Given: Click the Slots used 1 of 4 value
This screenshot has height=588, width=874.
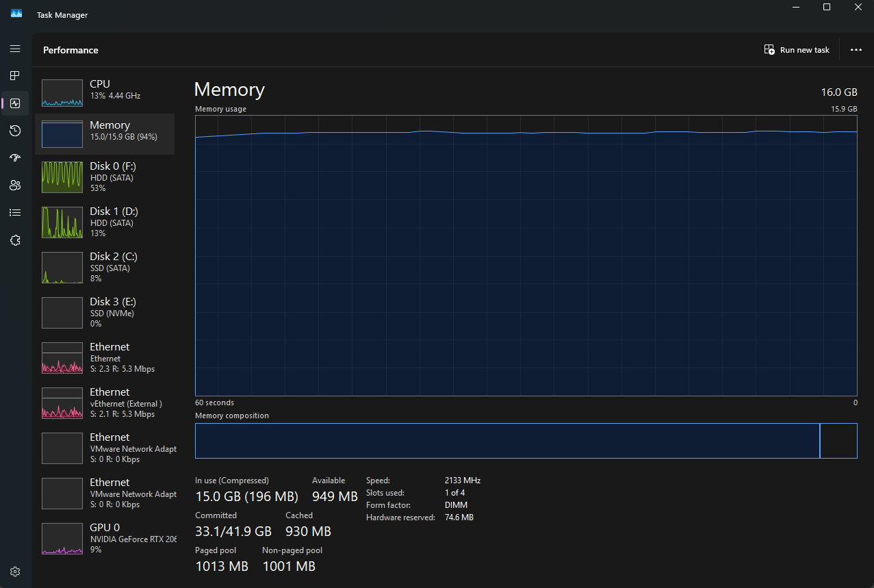Looking at the screenshot, I should click(x=454, y=493).
